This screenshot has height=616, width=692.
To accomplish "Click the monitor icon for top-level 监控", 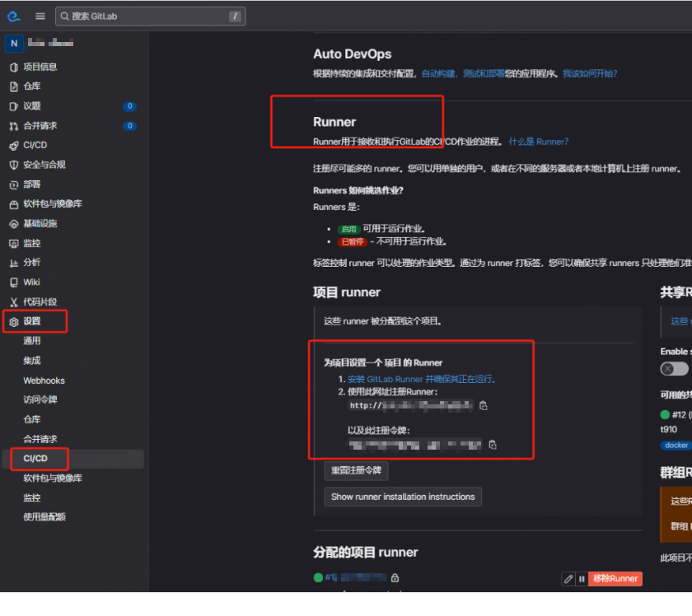I will (14, 244).
